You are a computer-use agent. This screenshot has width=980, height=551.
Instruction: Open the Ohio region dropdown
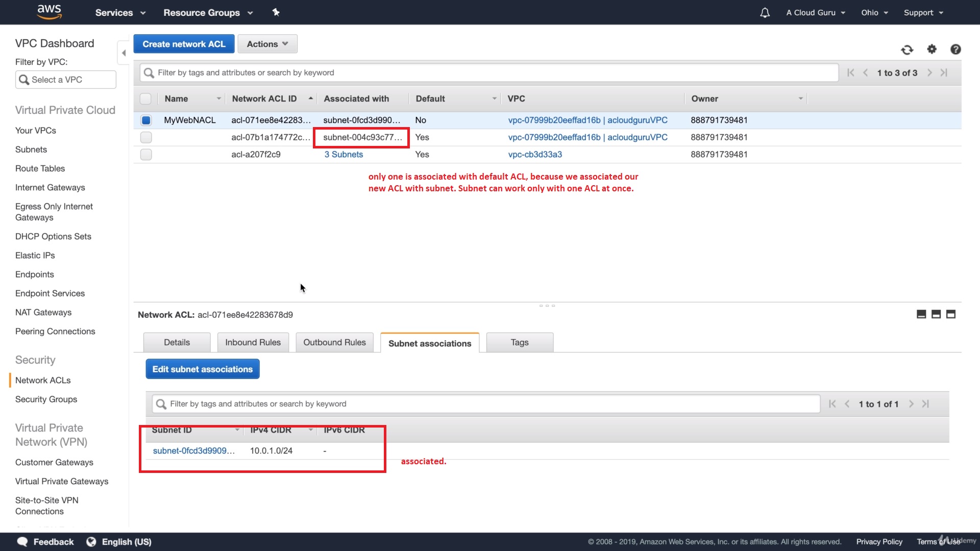coord(874,13)
